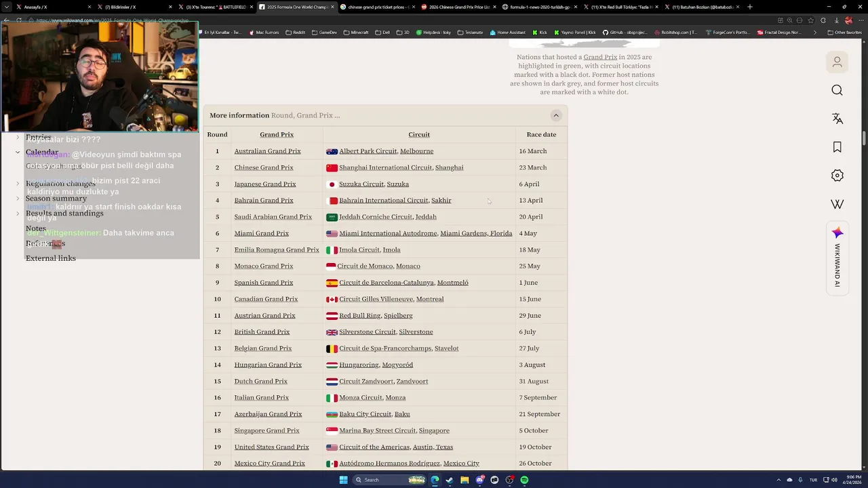Expand the Entries section chevron

click(18, 138)
